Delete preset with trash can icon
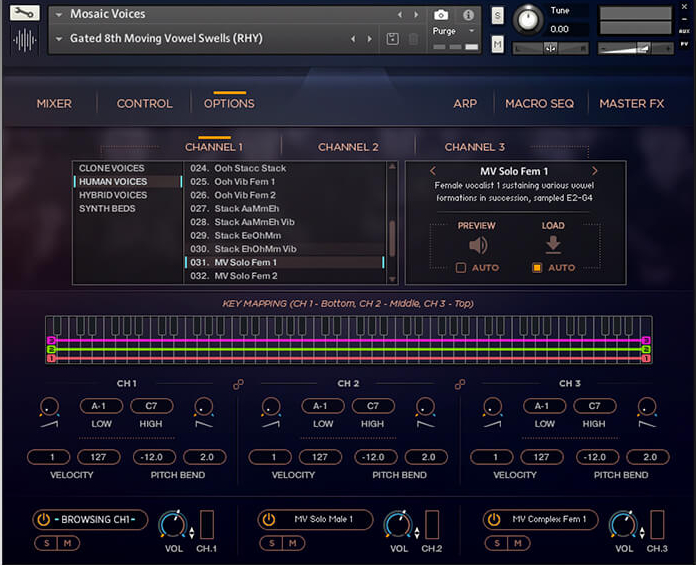Image resolution: width=696 pixels, height=565 pixels. pos(413,39)
